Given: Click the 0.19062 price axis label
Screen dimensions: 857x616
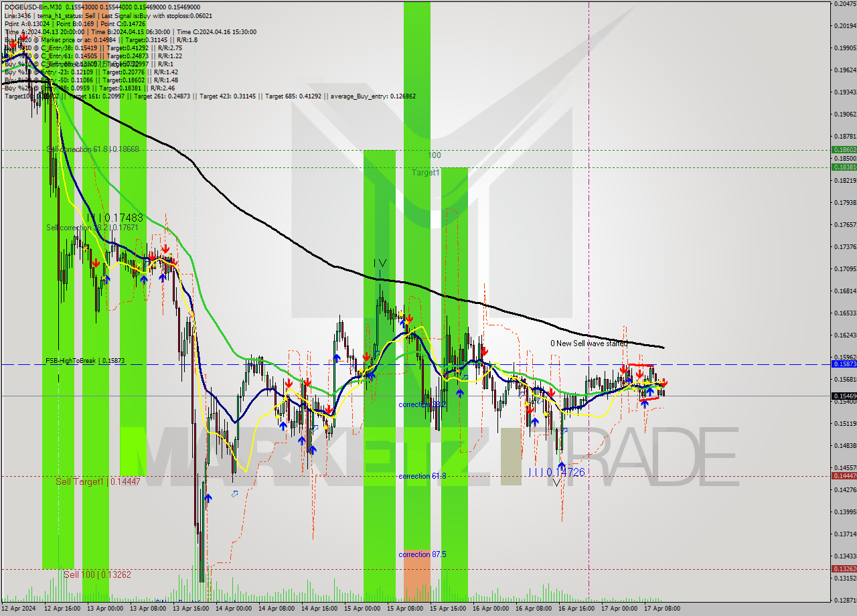Looking at the screenshot, I should point(845,114).
